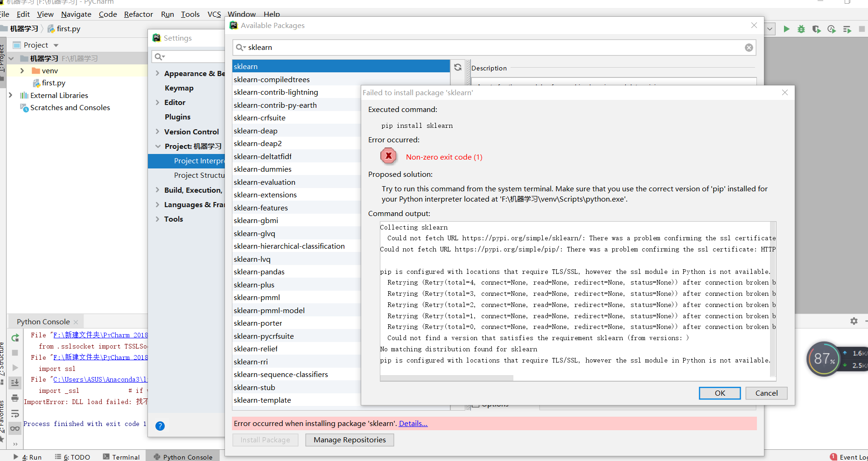Open the Refactor menu

click(x=138, y=14)
